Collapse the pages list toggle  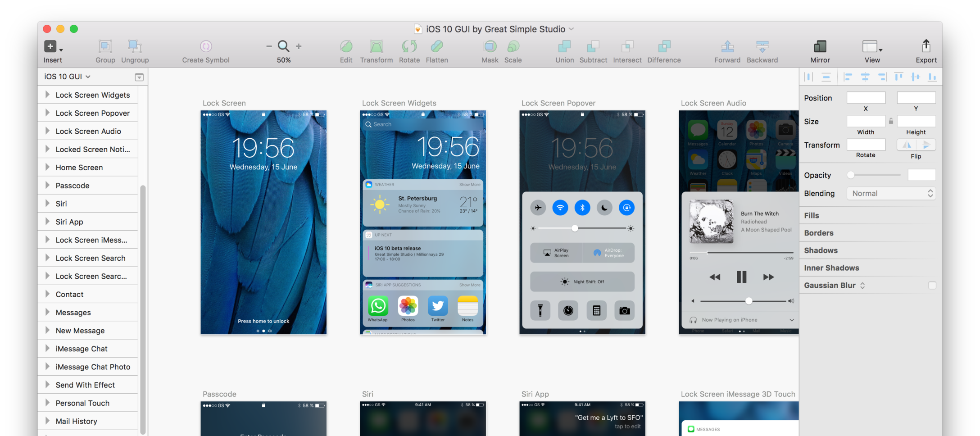tap(139, 77)
